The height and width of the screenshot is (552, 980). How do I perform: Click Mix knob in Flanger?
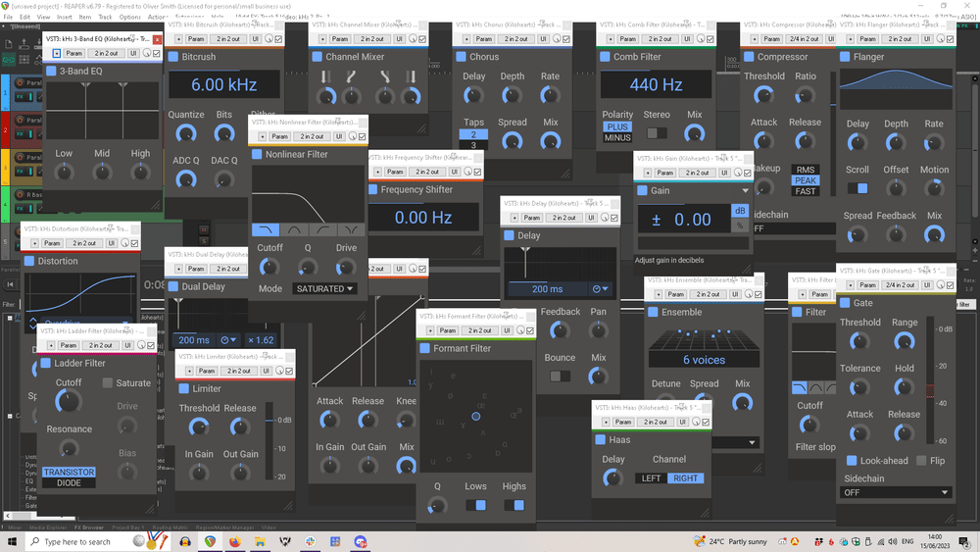click(x=934, y=233)
